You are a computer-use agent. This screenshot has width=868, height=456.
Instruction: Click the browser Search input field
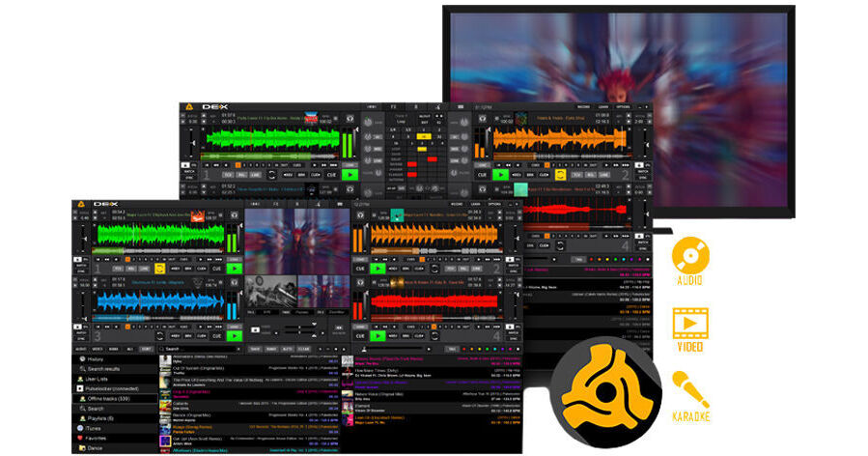coord(198,348)
